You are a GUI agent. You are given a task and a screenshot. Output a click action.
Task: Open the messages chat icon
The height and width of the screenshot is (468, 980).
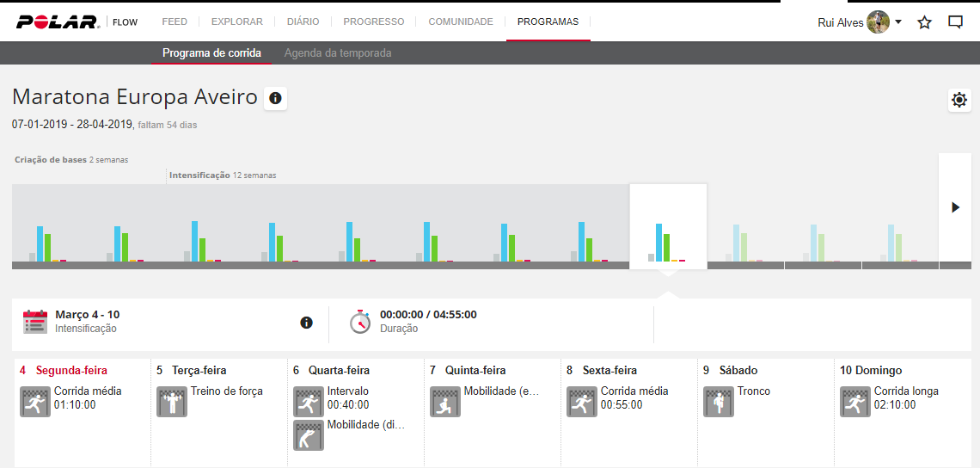pos(955,22)
